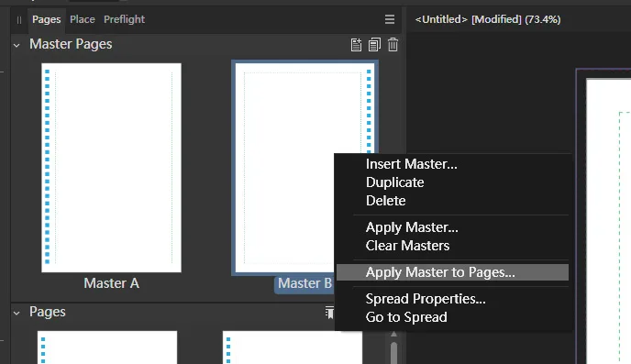Click the Duplicate master pages icon

tap(374, 45)
